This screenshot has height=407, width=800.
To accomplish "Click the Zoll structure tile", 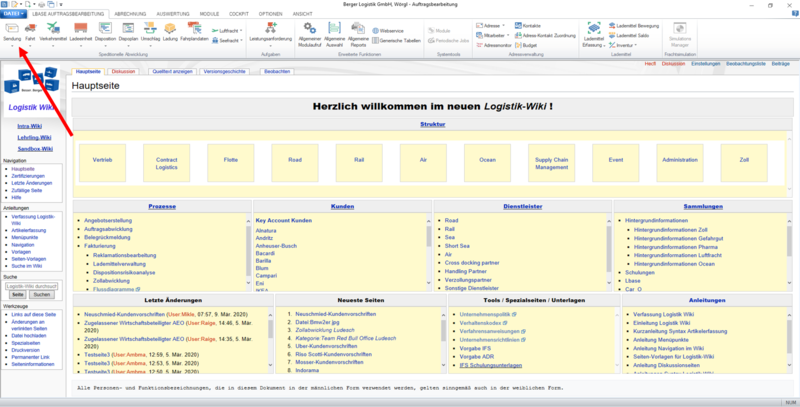I will click(744, 163).
